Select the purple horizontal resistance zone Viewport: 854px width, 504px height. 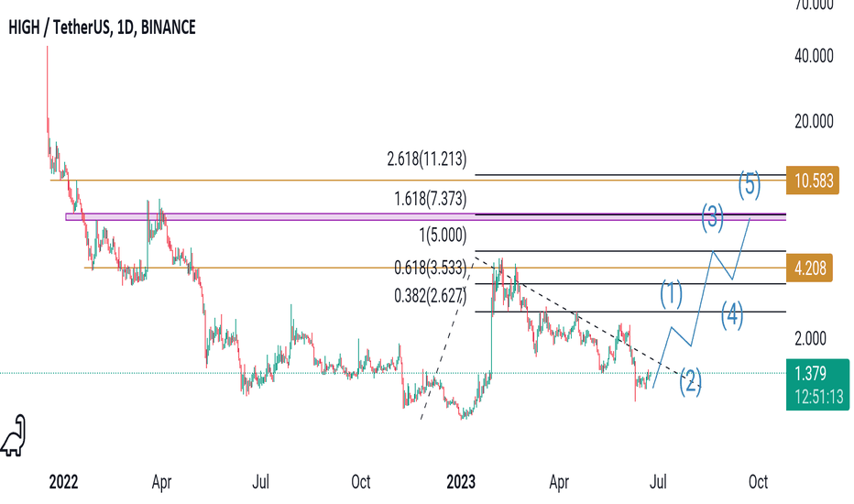[x=425, y=217]
